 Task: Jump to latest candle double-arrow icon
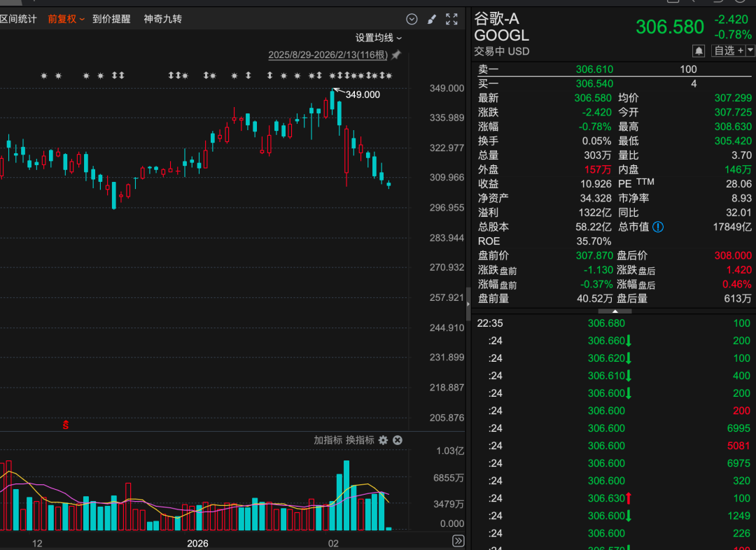tap(458, 541)
